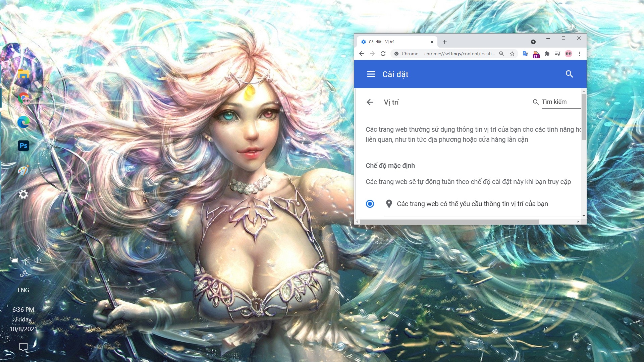Open the Extensions puzzle menu

pyautogui.click(x=547, y=54)
